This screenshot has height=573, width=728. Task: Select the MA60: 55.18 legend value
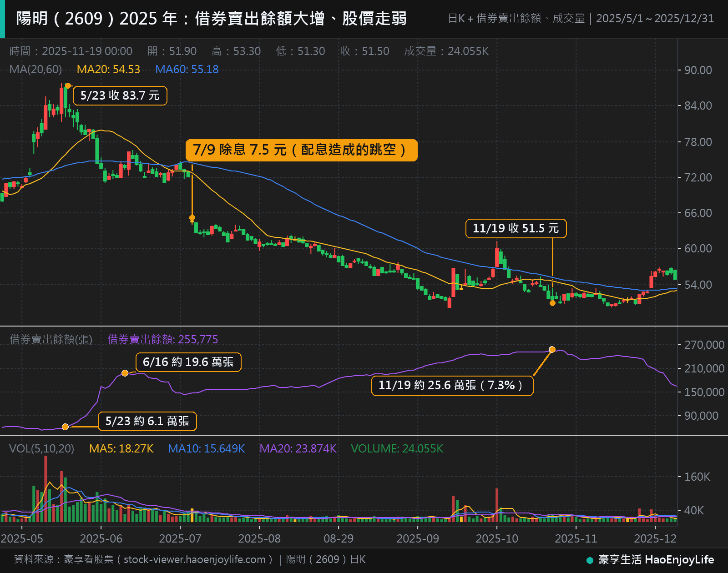click(x=187, y=69)
